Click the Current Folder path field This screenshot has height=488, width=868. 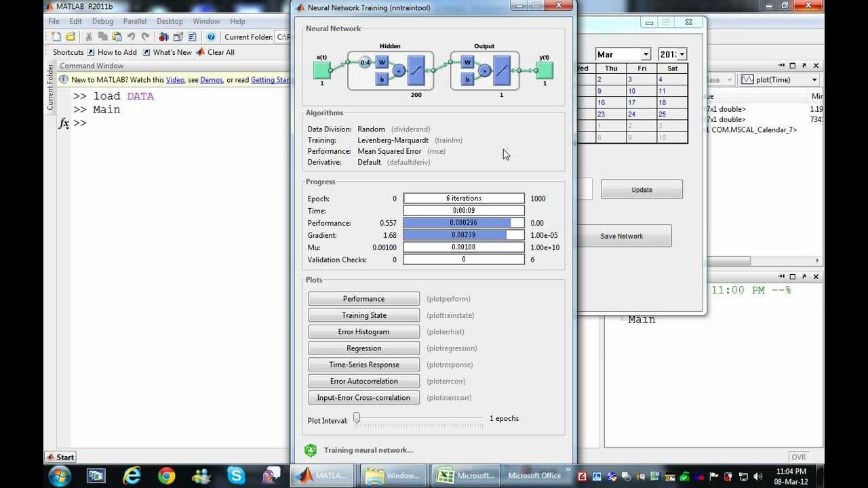coord(283,37)
